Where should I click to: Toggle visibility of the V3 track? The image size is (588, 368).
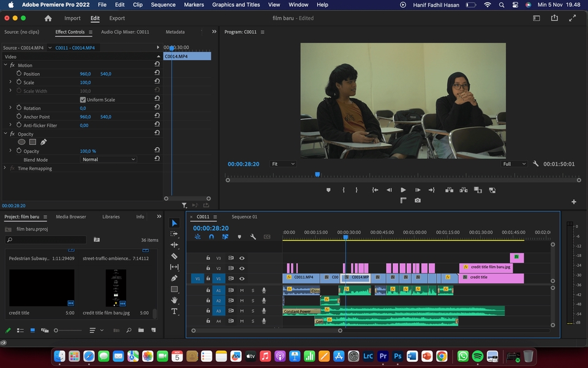tap(242, 258)
